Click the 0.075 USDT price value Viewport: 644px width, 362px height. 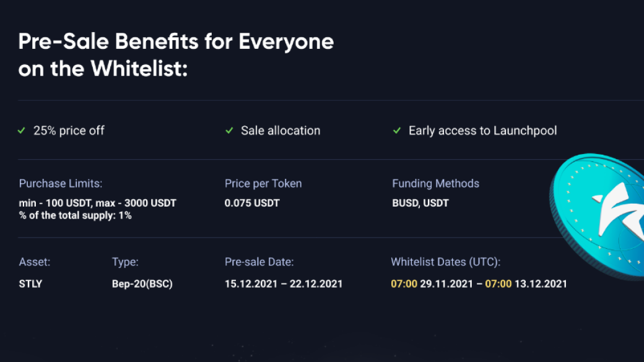pos(252,203)
